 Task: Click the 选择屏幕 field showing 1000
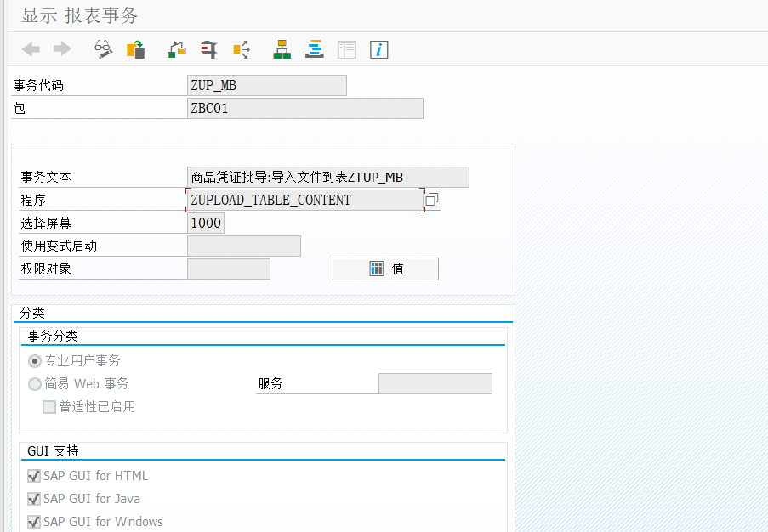click(x=206, y=224)
